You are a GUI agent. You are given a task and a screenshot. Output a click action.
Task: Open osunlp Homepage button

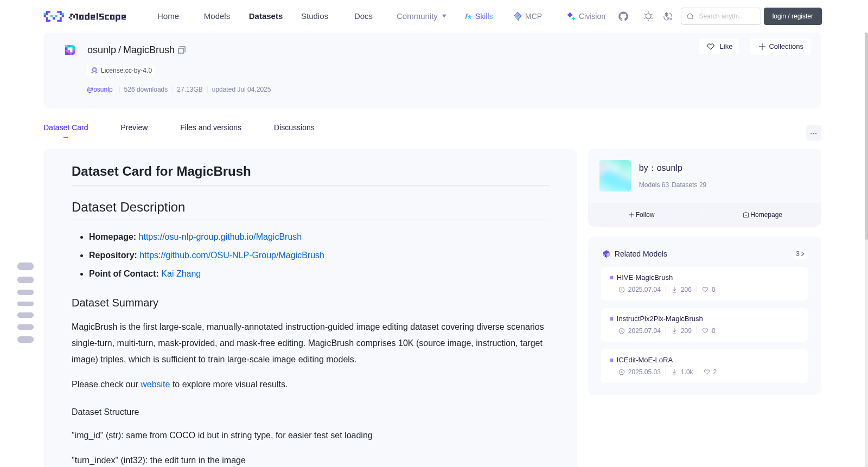(762, 215)
